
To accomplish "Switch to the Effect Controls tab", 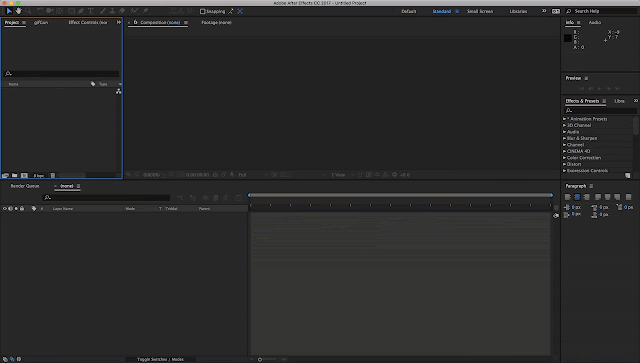I will [x=88, y=22].
